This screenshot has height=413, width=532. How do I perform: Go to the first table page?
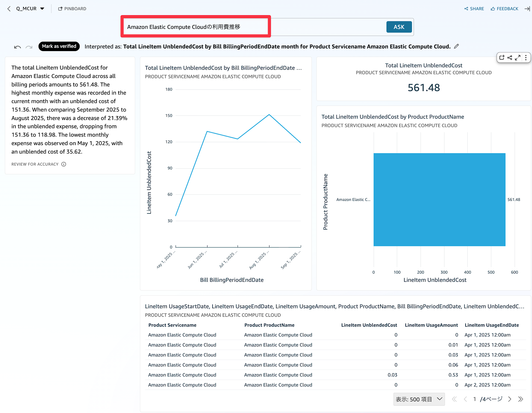454,399
